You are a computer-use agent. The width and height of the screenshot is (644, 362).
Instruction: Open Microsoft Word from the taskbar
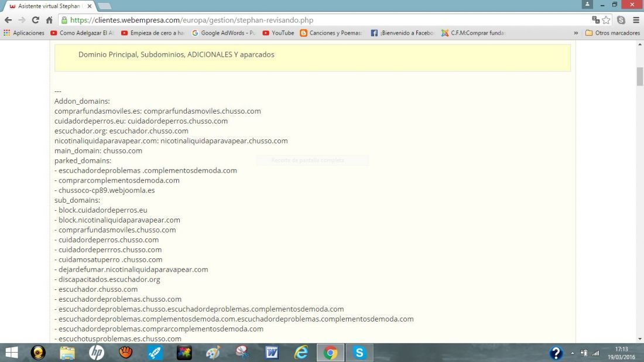click(272, 353)
